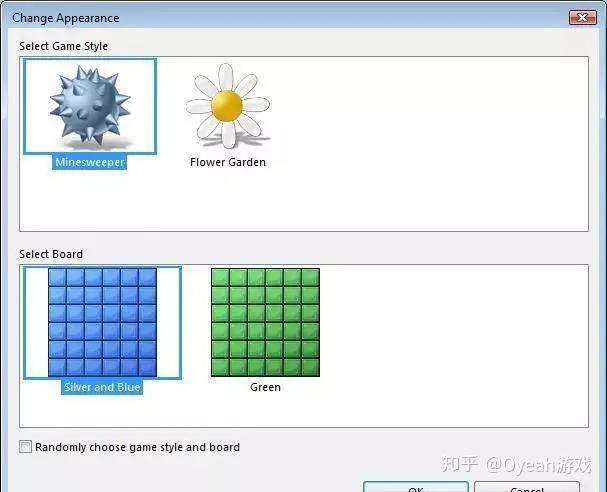607x492 pixels.
Task: Click the Green board label
Action: pos(266,387)
